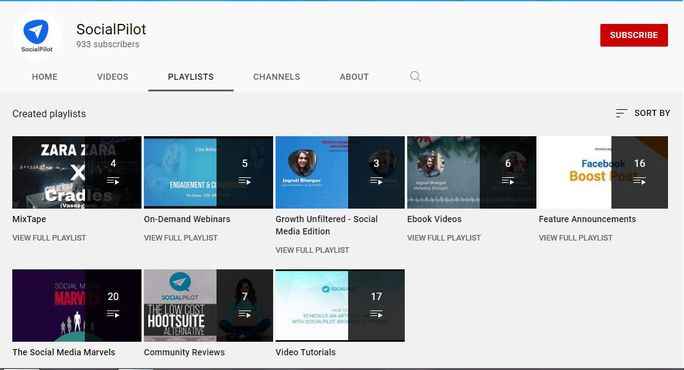Open the Sort By dropdown
The width and height of the screenshot is (684, 370).
tap(643, 113)
